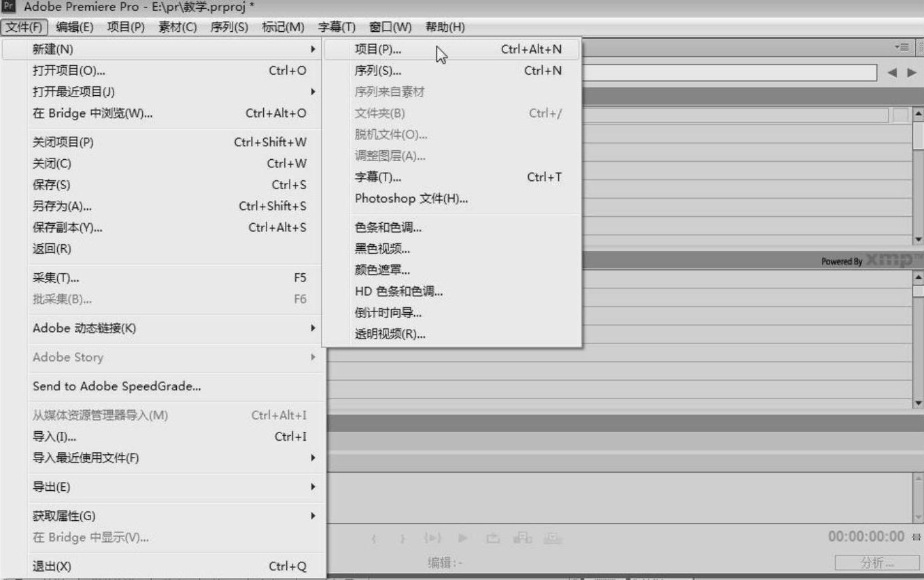924x580 pixels.
Task: Choose 在 Bridge 中浏览(W)...
Action: pyautogui.click(x=163, y=114)
